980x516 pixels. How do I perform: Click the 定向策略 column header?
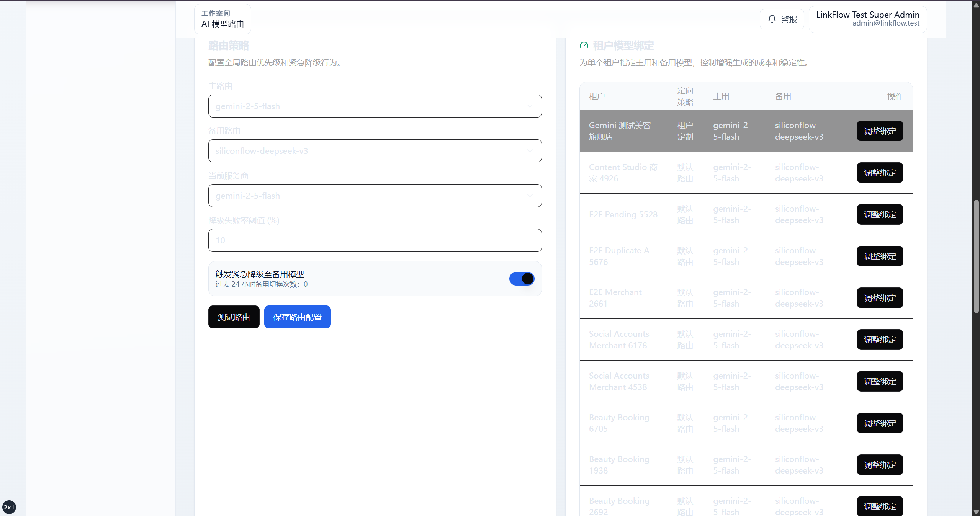click(x=685, y=96)
